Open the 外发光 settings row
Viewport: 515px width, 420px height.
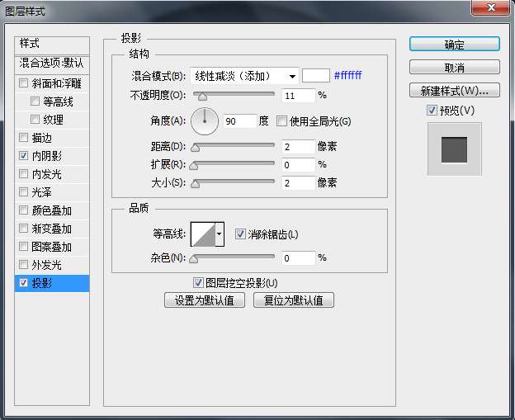tap(52, 265)
